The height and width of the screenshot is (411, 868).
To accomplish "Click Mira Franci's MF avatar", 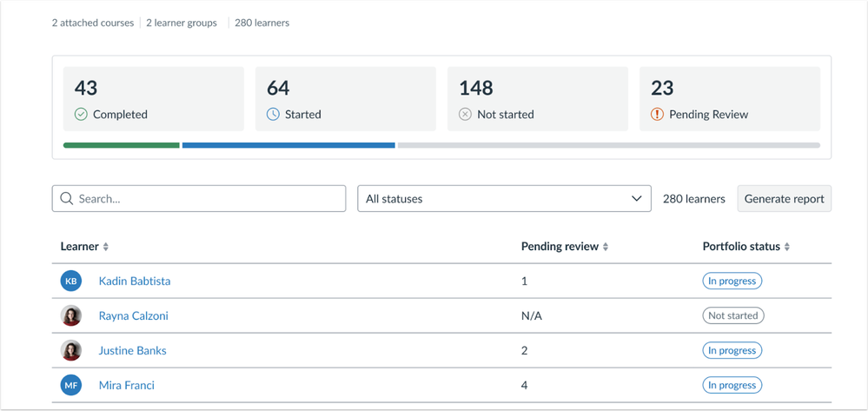I will pyautogui.click(x=71, y=385).
